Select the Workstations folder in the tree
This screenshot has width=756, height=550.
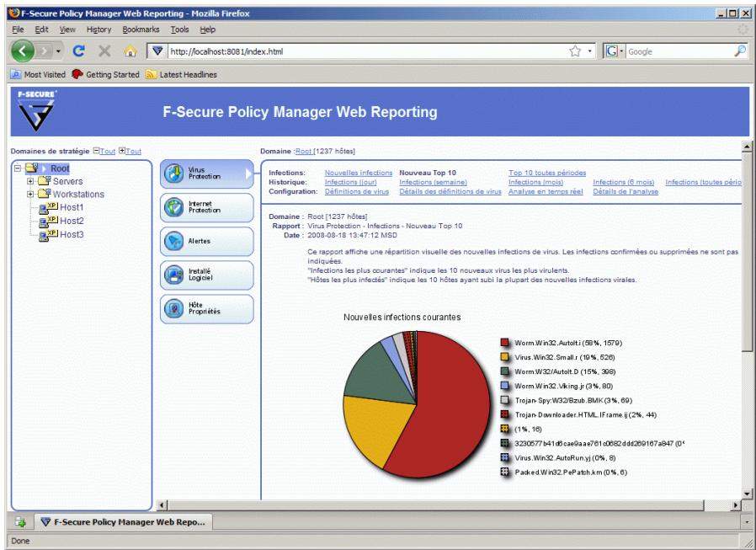[78, 195]
